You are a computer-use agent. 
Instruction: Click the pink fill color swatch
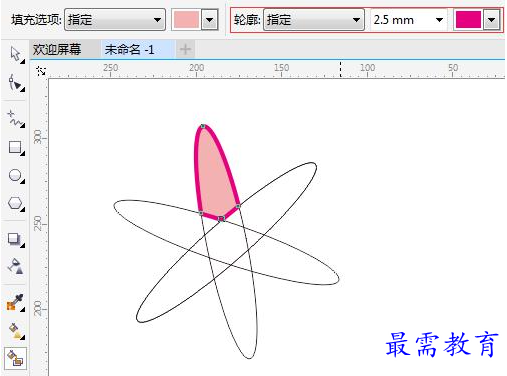(x=186, y=20)
